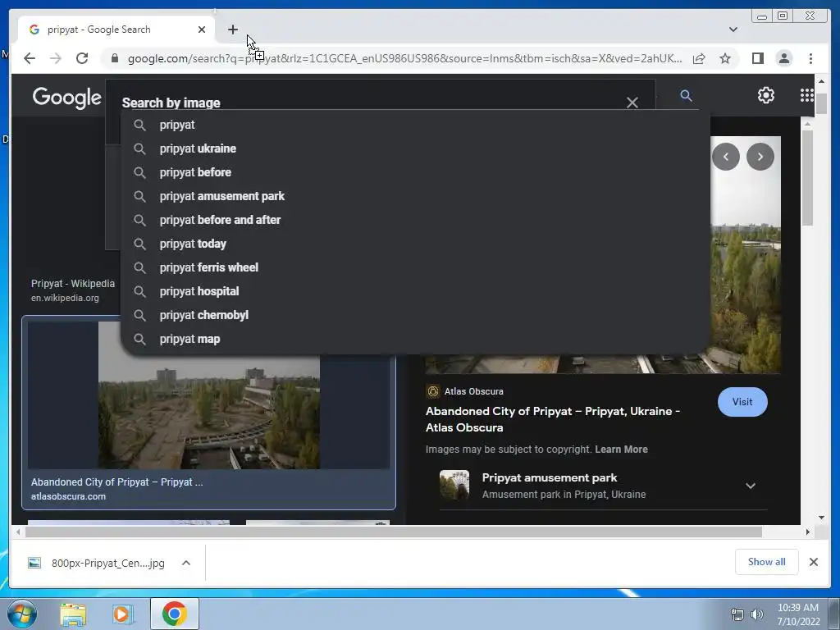
Task: Click the horizontal page scrollbar
Action: pyautogui.click(x=394, y=532)
